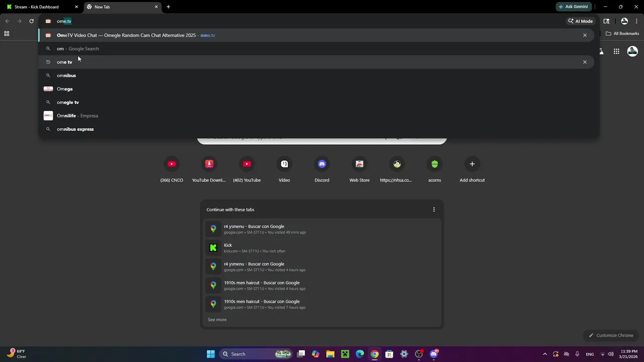The image size is (644, 362).
Task: Open Copilot from the taskbar
Action: pyautogui.click(x=315, y=354)
